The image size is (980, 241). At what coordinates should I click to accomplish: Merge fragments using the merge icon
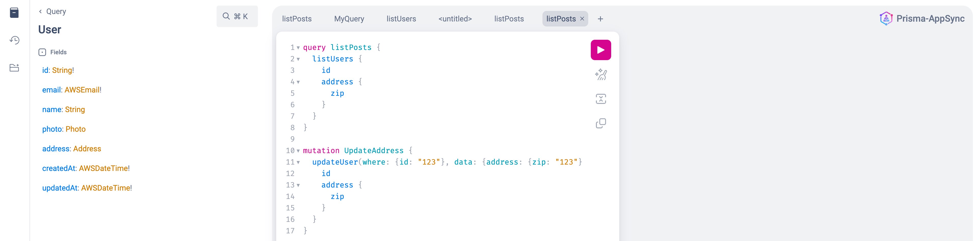coord(600,99)
